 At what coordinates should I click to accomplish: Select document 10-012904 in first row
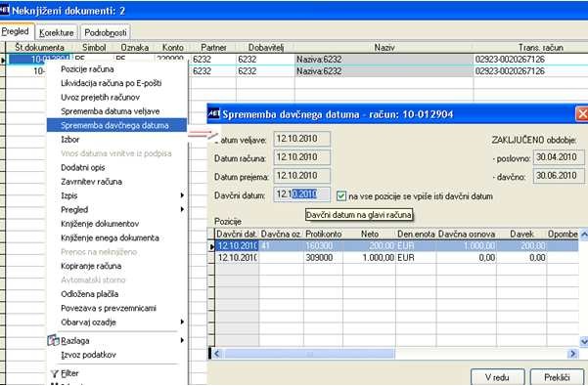click(x=39, y=60)
